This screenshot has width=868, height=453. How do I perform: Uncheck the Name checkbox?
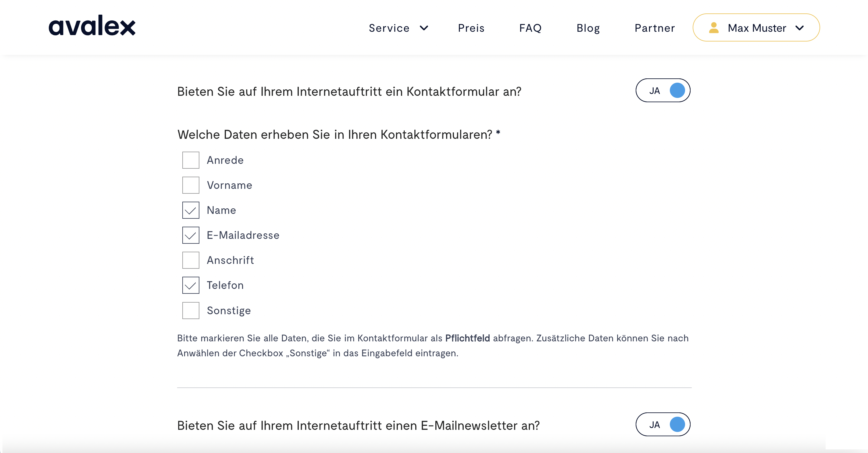click(x=190, y=210)
